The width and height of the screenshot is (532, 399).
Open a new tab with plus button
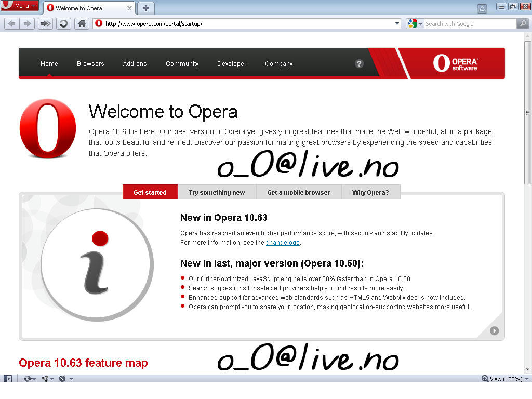point(146,8)
